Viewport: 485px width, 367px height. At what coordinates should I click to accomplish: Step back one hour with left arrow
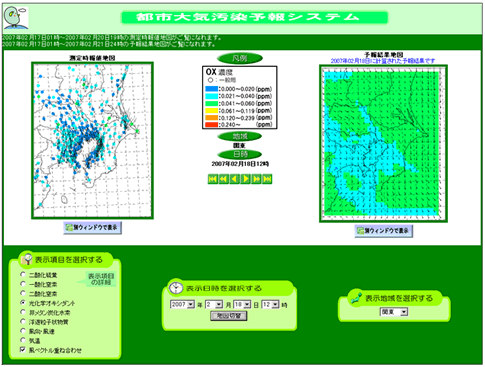234,179
